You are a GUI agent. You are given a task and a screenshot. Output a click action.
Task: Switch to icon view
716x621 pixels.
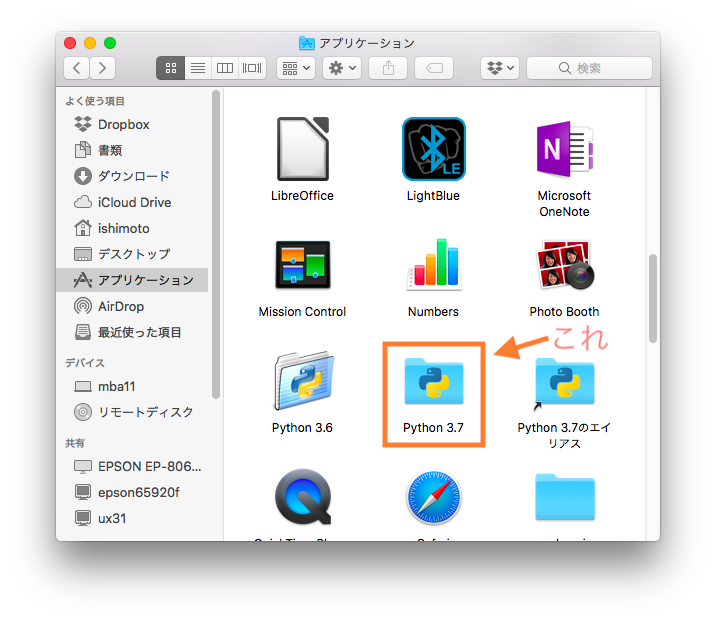tap(170, 68)
